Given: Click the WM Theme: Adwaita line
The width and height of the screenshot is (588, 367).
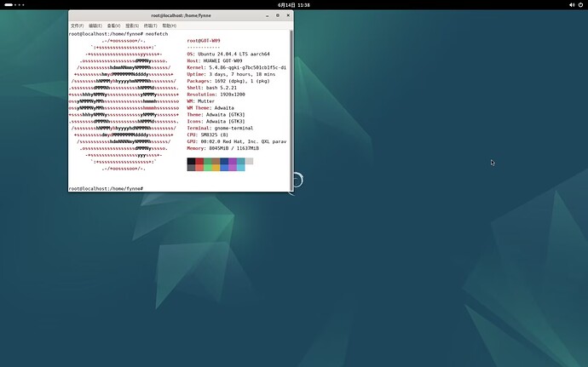Looking at the screenshot, I should (x=210, y=108).
